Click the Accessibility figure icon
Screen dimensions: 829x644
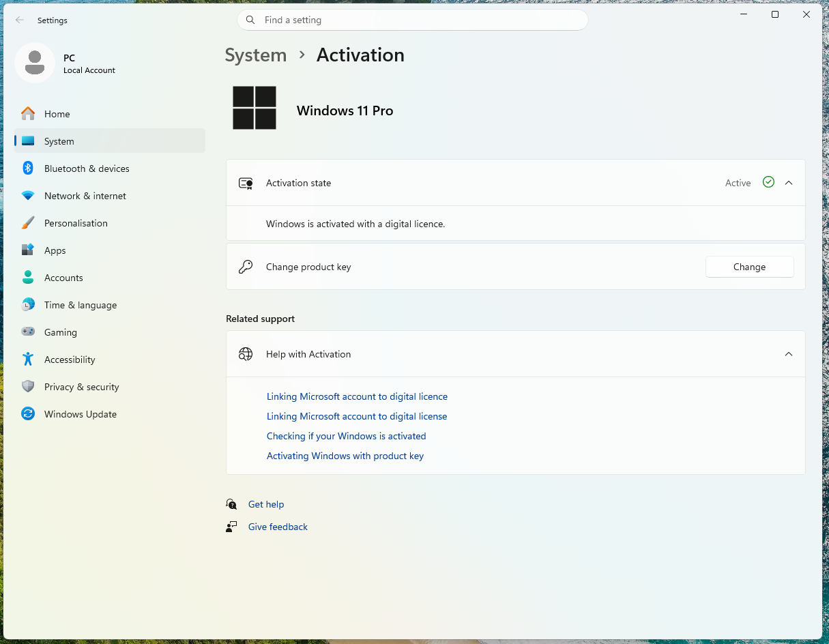[28, 360]
